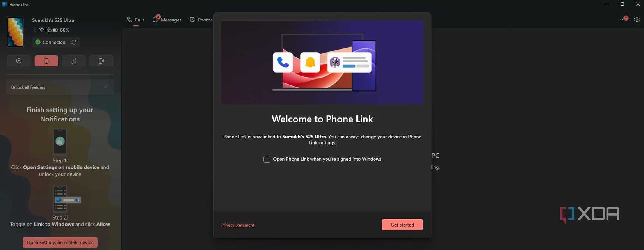The height and width of the screenshot is (250, 644).
Task: Expand the Unlock all features dropdown
Action: pos(60,87)
